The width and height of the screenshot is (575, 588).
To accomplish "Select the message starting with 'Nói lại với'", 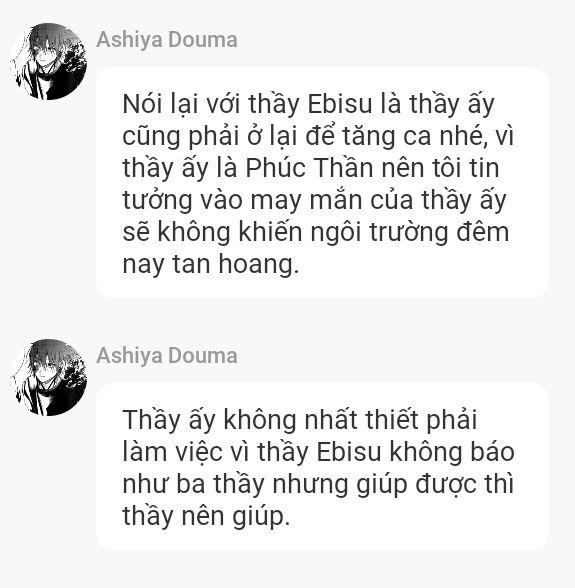I will [x=323, y=183].
